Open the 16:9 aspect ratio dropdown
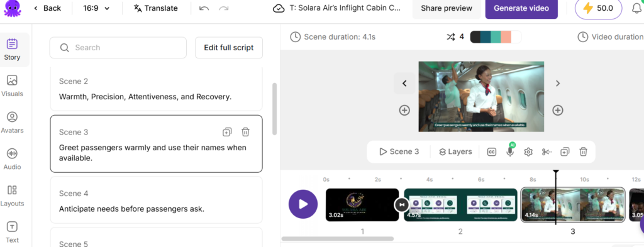The height and width of the screenshot is (247, 644). point(96,8)
